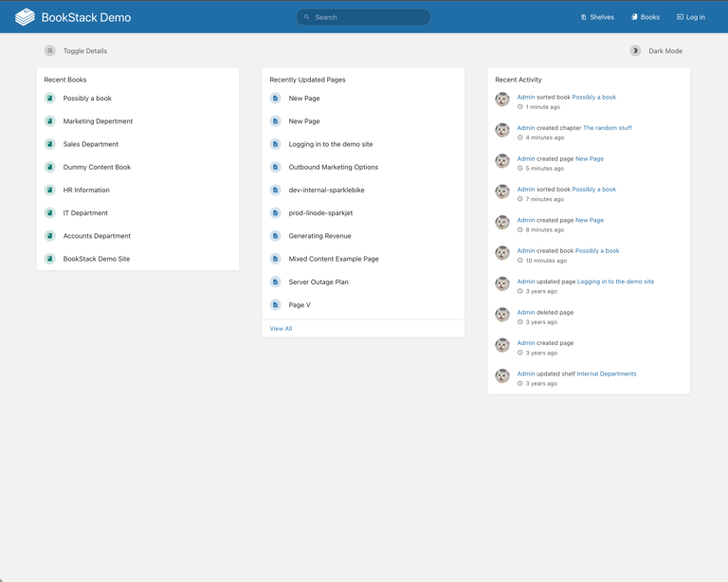Click View All under Recently Updated Pages
The image size is (728, 582).
281,329
